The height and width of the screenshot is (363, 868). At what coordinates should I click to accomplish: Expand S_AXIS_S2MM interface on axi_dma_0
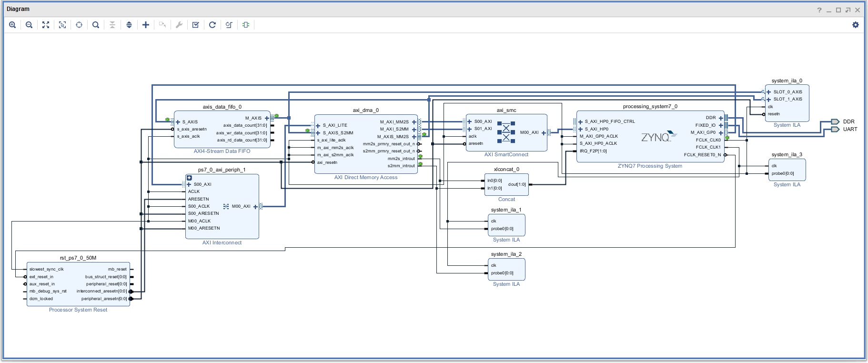(x=318, y=133)
